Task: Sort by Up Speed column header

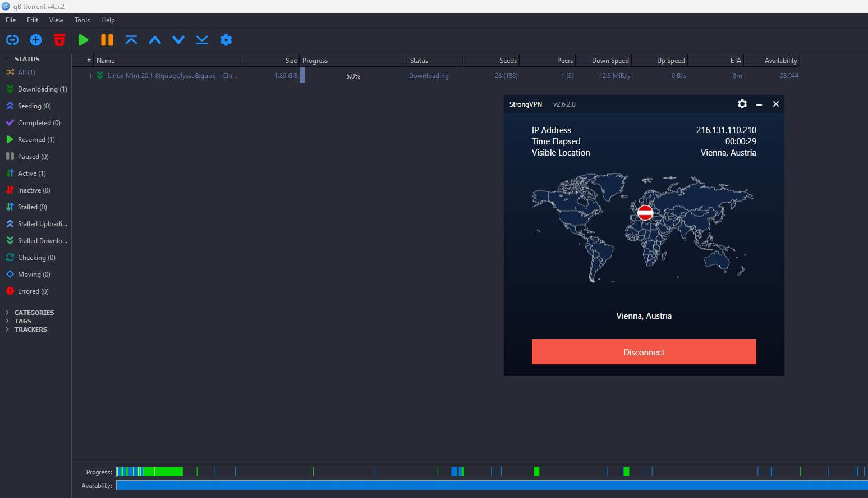Action: tap(659, 61)
